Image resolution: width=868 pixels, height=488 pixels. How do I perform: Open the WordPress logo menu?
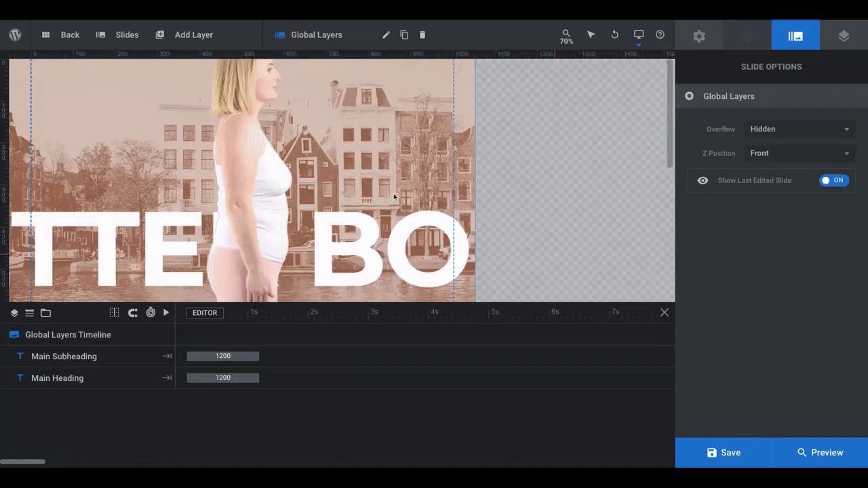[x=15, y=35]
